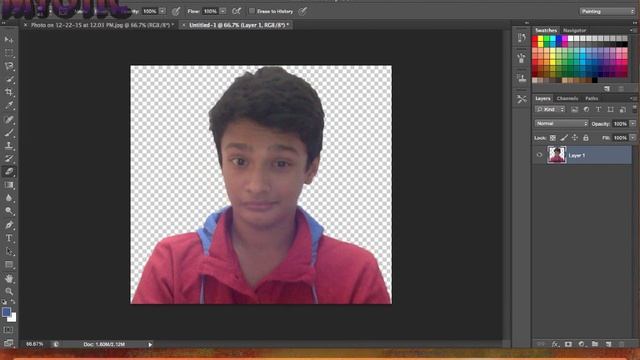Add a layer style (fx)

(x=555, y=344)
